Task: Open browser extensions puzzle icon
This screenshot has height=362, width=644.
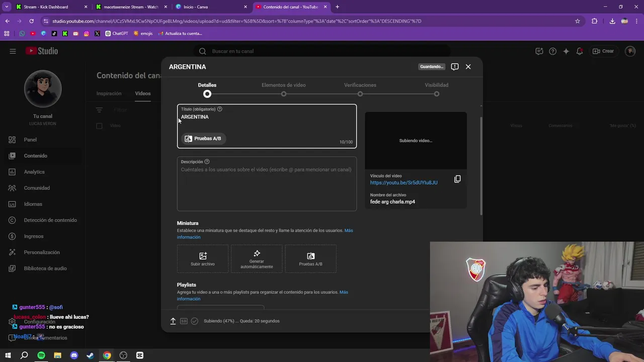Action: pyautogui.click(x=595, y=21)
